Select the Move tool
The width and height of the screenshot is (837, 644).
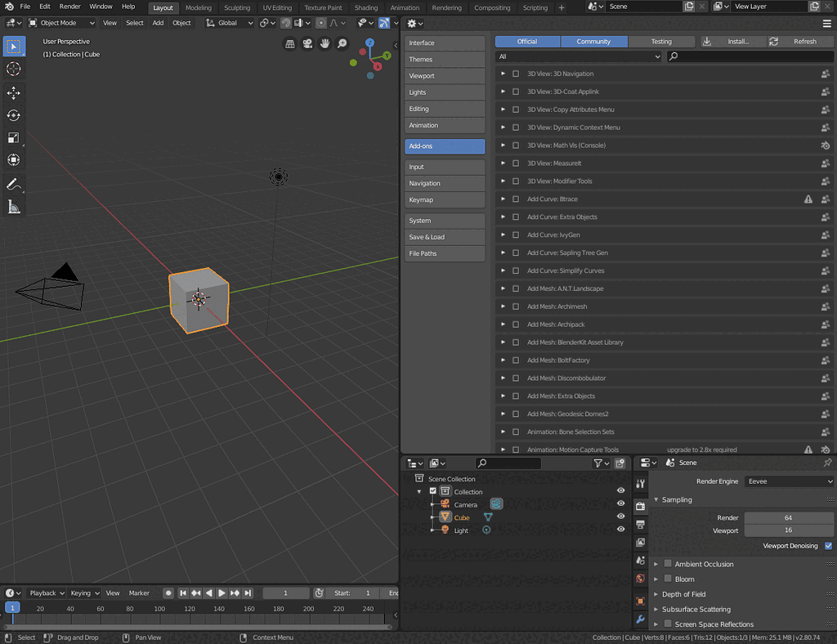click(14, 93)
